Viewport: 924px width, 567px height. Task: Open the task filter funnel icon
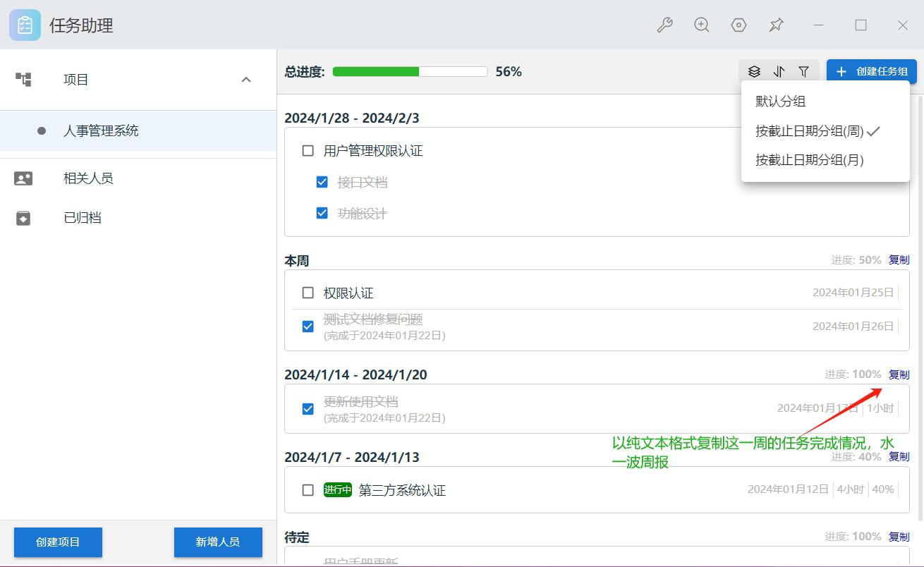tap(803, 71)
